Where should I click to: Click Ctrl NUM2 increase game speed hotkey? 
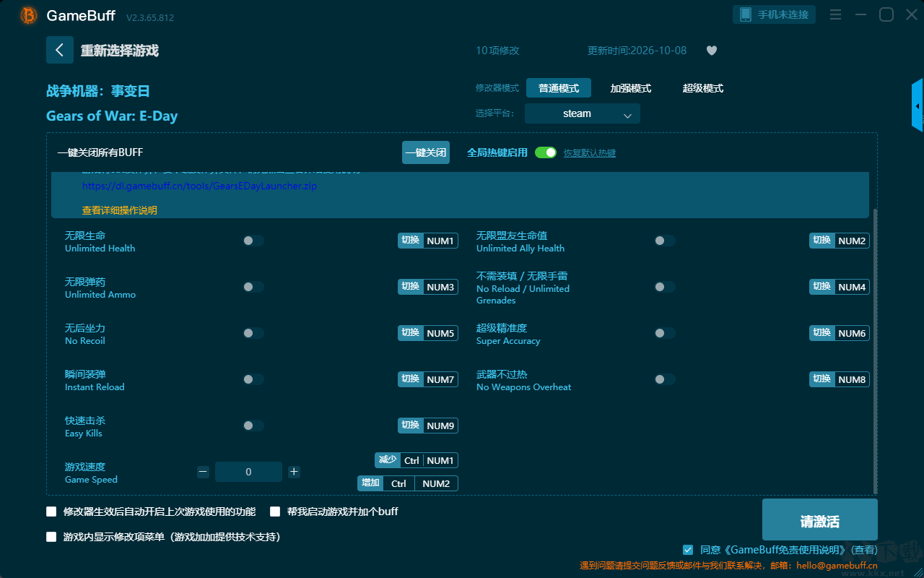click(420, 483)
